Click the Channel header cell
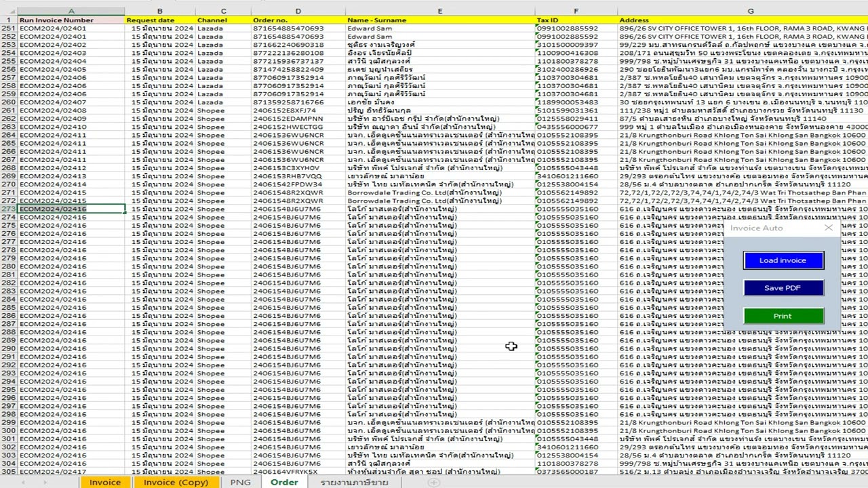Viewport: 868px width, 488px height. [223, 20]
